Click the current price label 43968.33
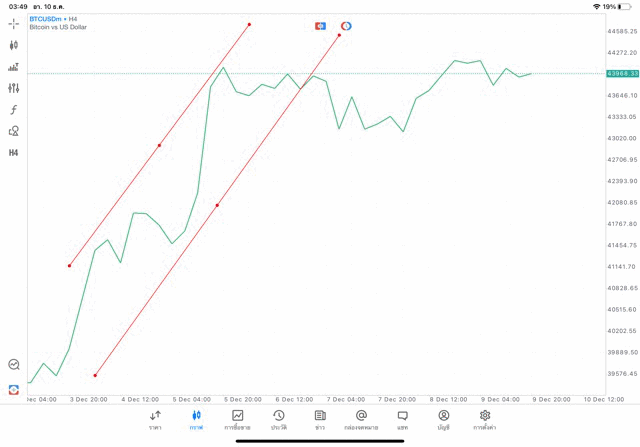640x447 pixels. [622, 73]
